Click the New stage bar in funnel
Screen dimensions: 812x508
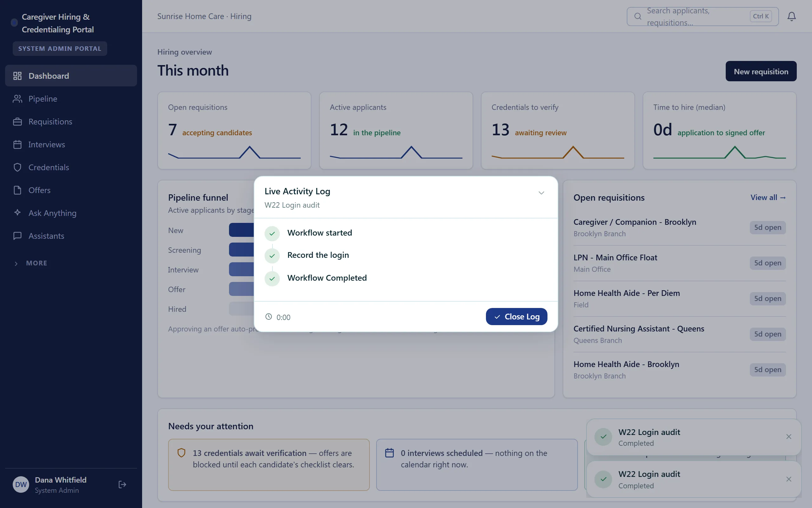(x=241, y=230)
